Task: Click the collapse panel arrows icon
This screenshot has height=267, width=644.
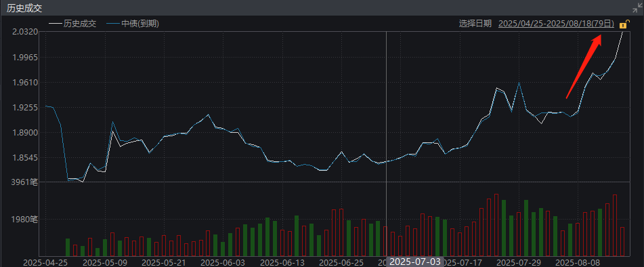Action: pos(637,7)
